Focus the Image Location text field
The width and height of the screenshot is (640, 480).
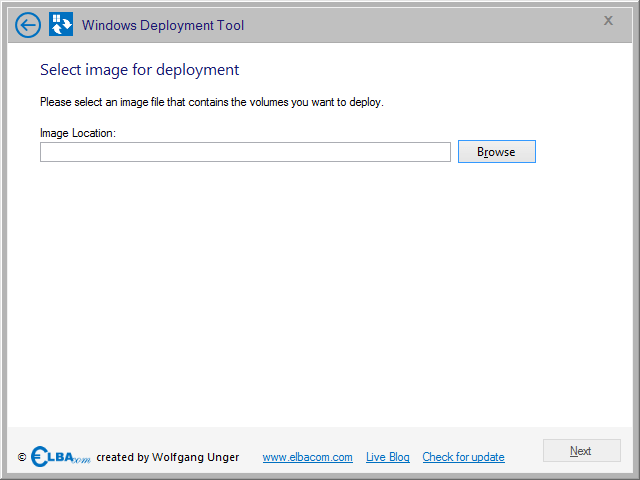[245, 152]
